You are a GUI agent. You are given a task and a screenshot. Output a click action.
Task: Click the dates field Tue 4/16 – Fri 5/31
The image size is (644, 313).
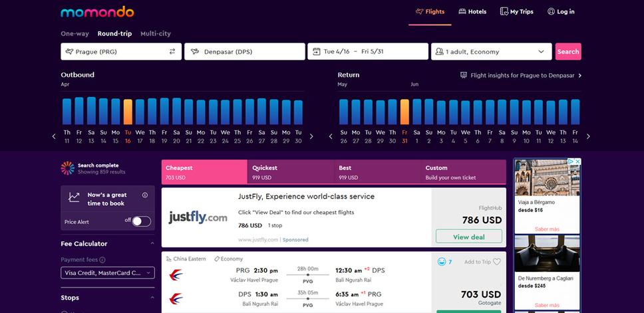(x=368, y=51)
